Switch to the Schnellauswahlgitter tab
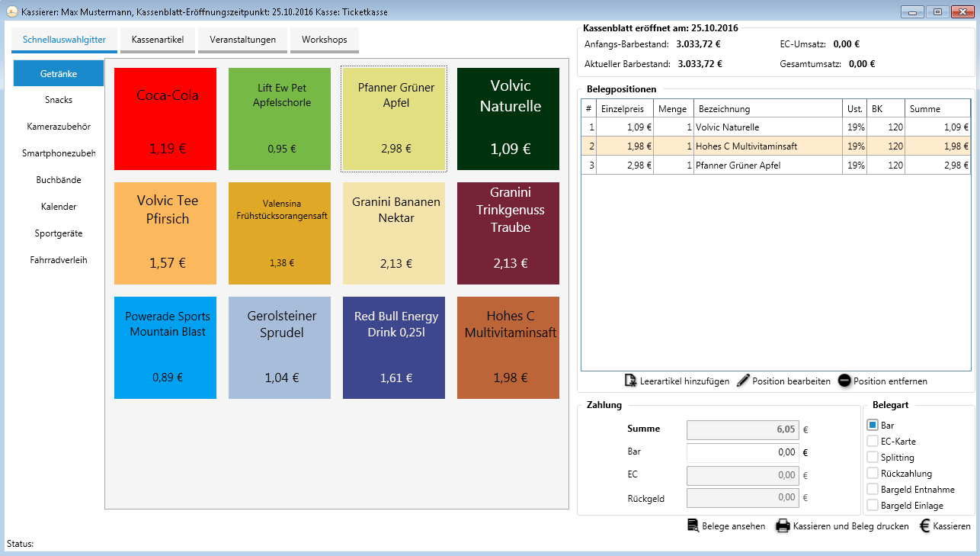The width and height of the screenshot is (980, 556). [x=64, y=40]
